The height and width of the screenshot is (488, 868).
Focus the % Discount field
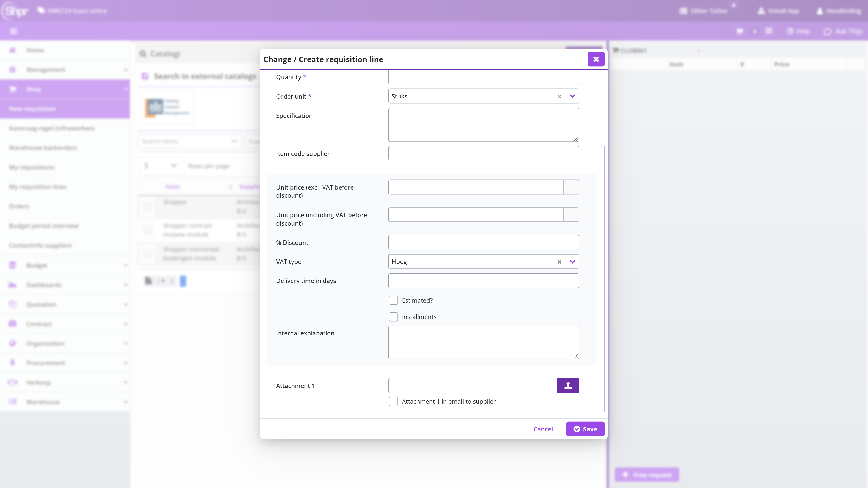coord(483,242)
